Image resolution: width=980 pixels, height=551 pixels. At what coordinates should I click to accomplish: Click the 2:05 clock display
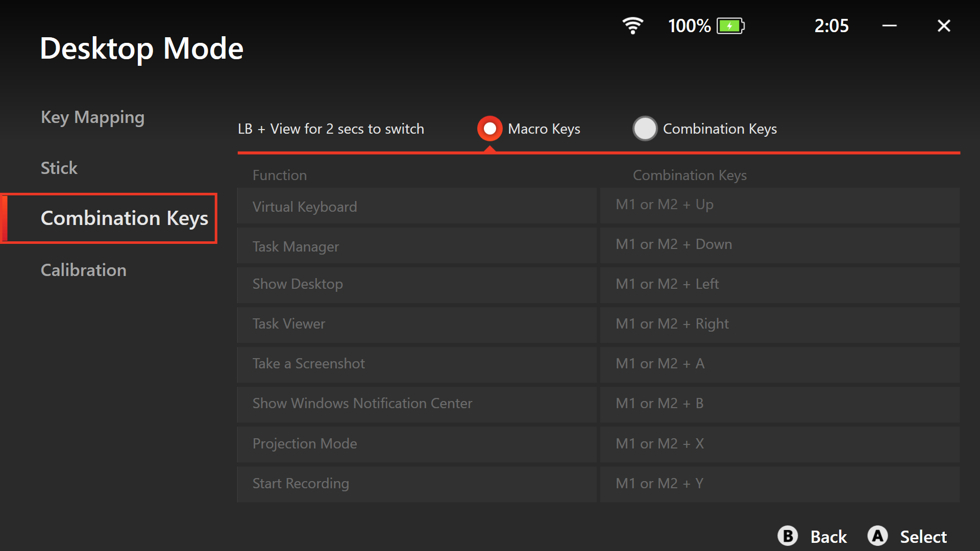(x=831, y=26)
